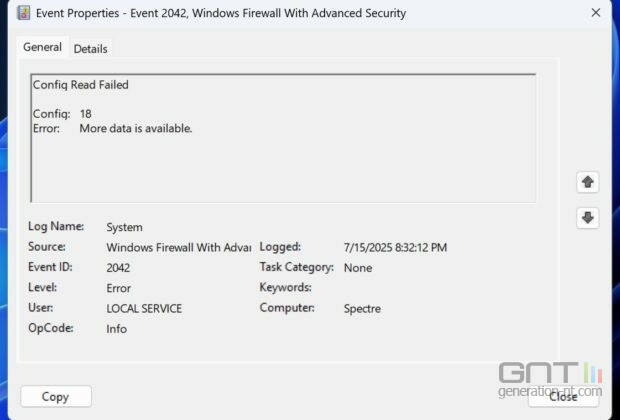Click the Event Properties title bar icon

coord(24,13)
